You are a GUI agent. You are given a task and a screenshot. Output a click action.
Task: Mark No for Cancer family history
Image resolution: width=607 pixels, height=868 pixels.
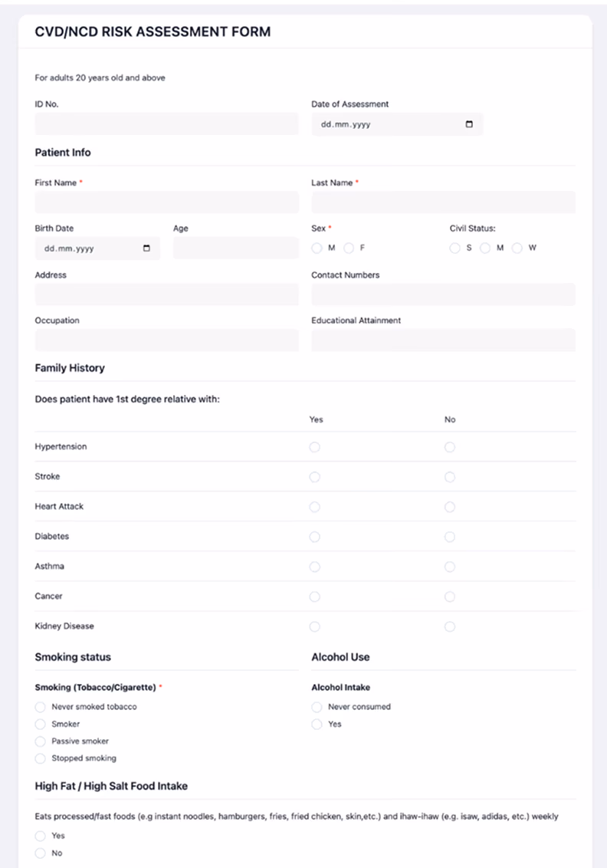450,597
